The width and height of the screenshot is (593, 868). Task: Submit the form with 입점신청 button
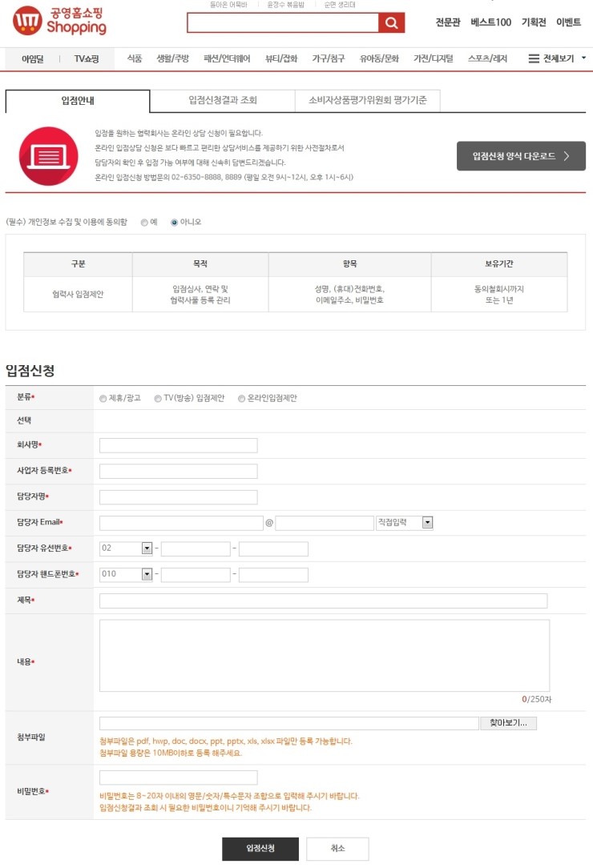260,849
